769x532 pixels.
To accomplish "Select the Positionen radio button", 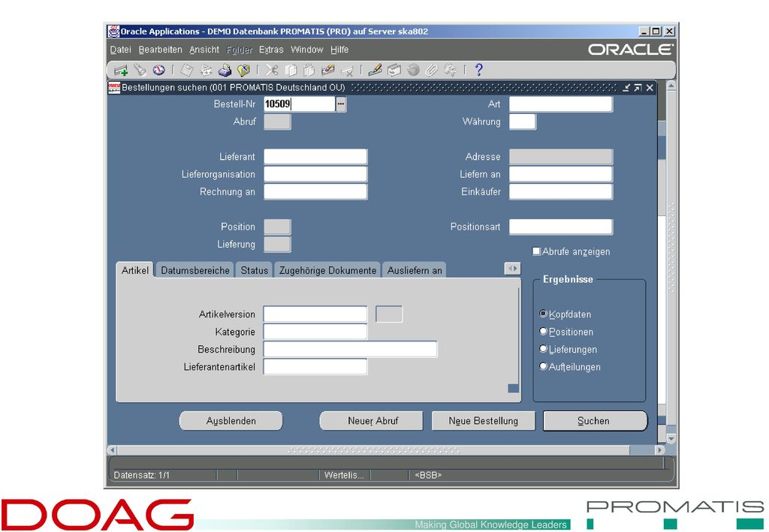I will (543, 331).
